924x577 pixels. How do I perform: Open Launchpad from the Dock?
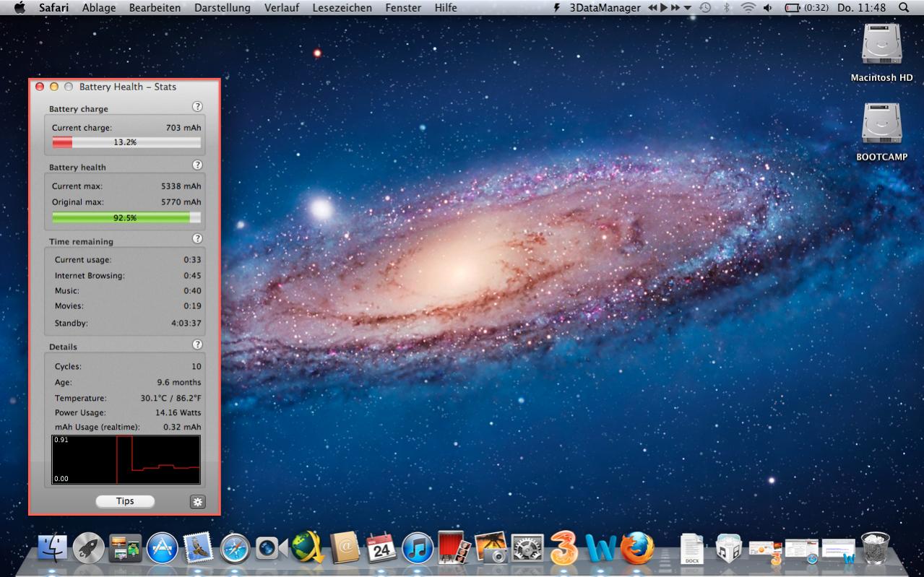pos(89,549)
